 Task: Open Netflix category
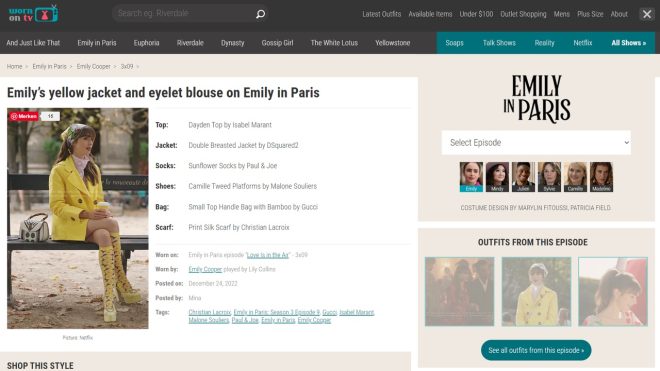tap(583, 43)
